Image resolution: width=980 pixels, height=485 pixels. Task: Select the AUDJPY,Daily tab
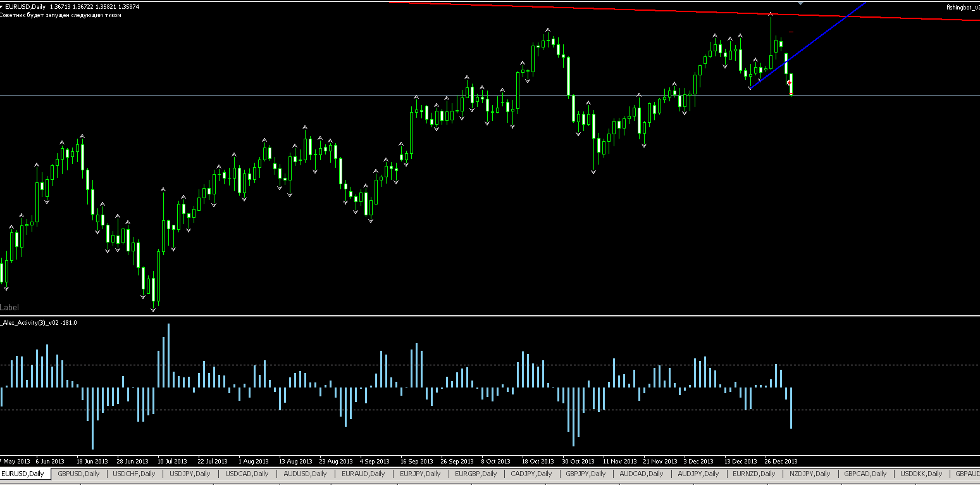(x=698, y=474)
